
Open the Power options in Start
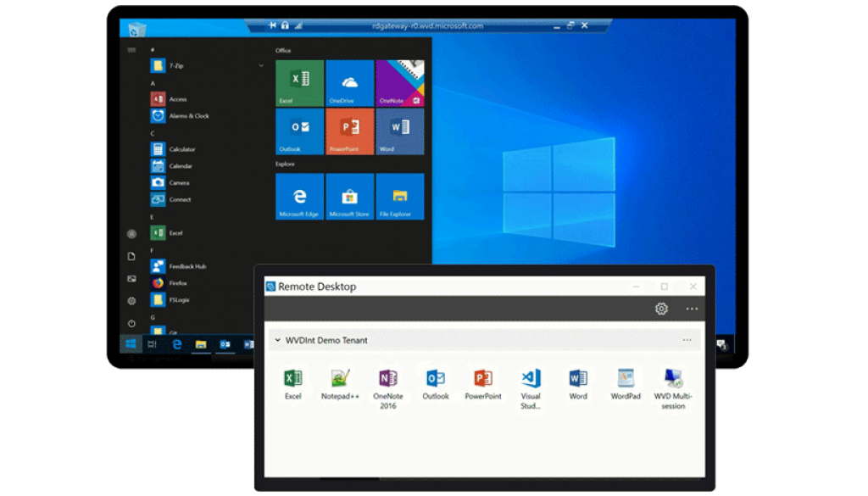point(131,323)
